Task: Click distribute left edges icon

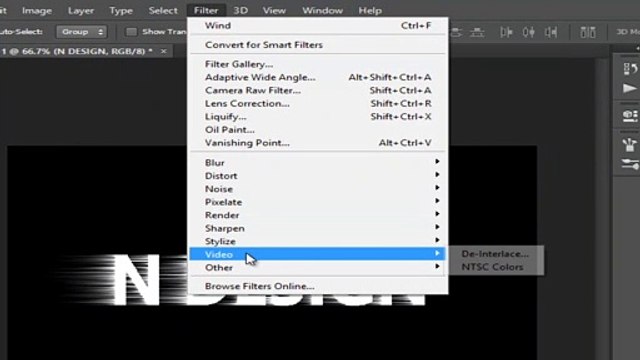Action: point(506,32)
